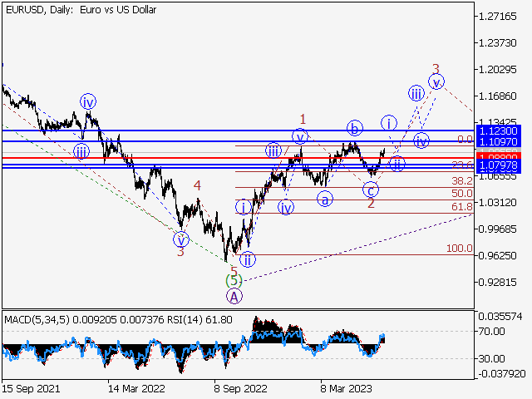Click the circled i label above circled ii low

click(x=244, y=207)
